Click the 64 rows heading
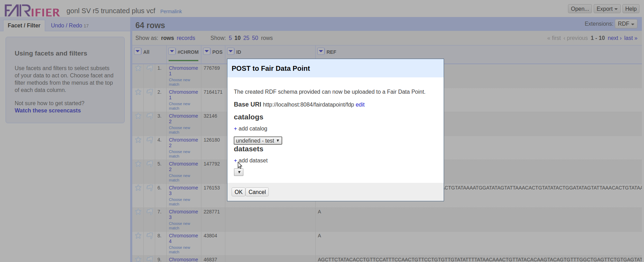This screenshot has height=262, width=644. click(150, 25)
